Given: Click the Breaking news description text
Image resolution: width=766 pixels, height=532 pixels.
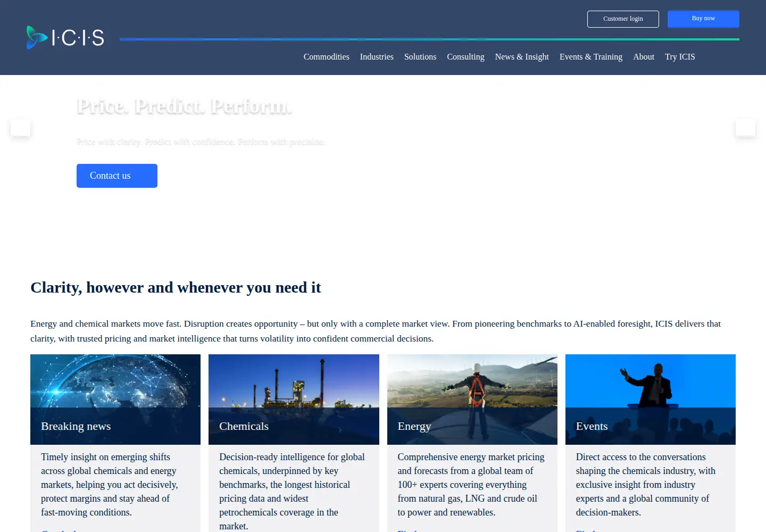Looking at the screenshot, I should [110, 485].
